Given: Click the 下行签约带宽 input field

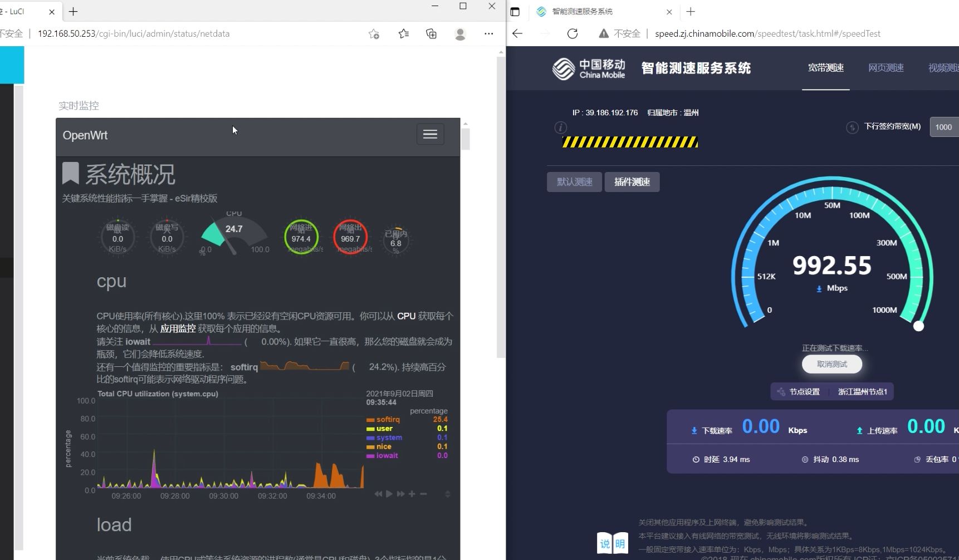Looking at the screenshot, I should pos(945,127).
